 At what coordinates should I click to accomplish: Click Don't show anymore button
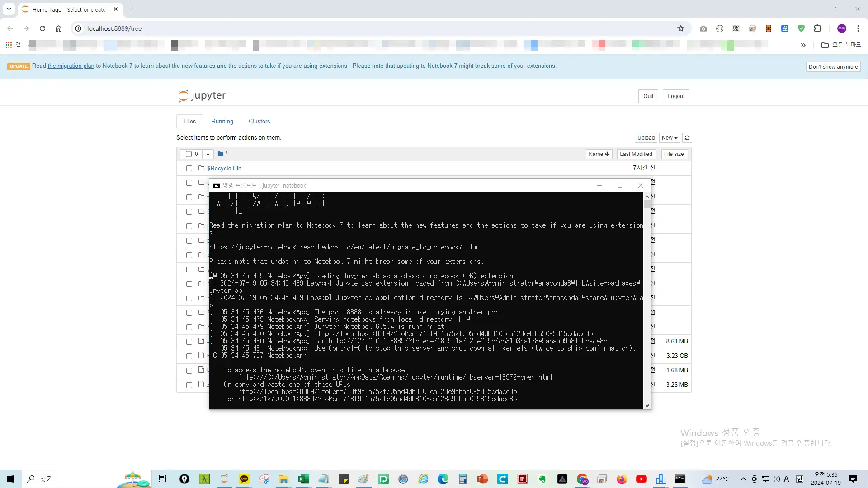pyautogui.click(x=834, y=66)
